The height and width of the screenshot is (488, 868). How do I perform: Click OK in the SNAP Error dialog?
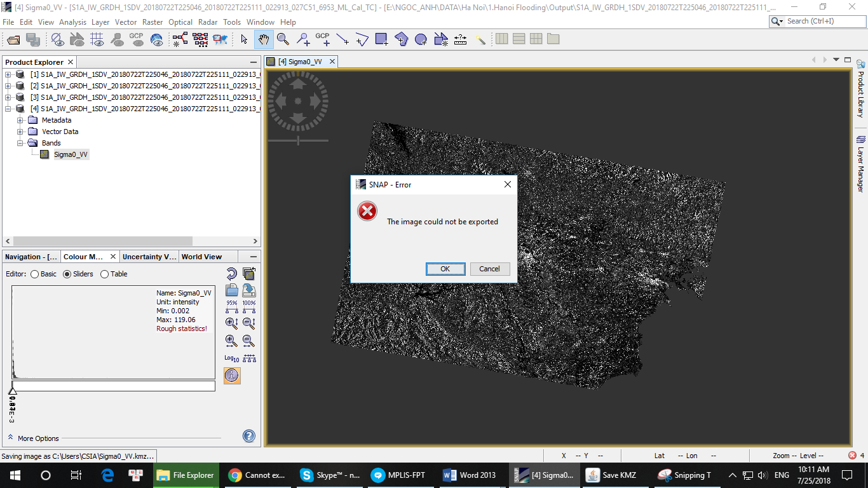[x=445, y=269]
